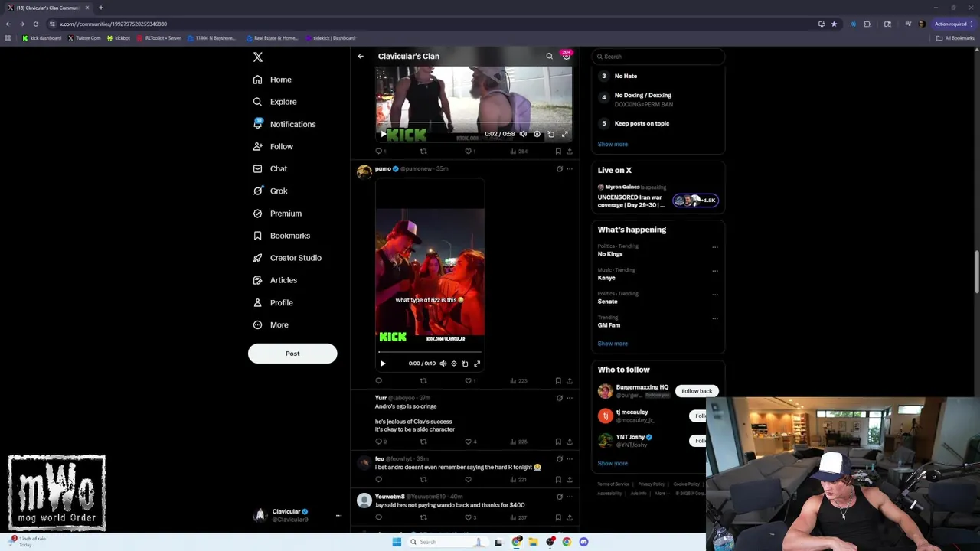Toggle picture-in-picture on pumo's video
This screenshot has height=551, width=980.
(x=465, y=364)
